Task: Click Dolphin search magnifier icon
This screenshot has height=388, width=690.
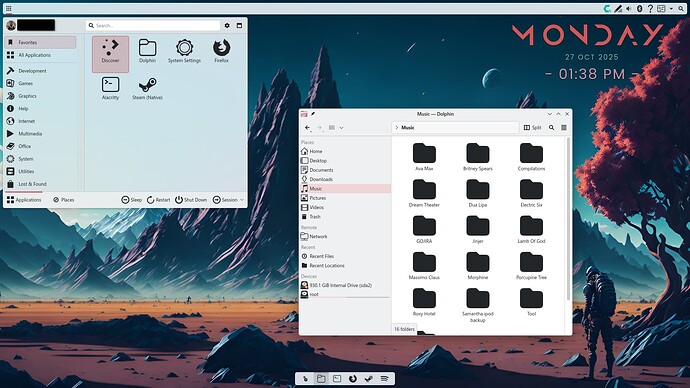Action: click(x=551, y=128)
